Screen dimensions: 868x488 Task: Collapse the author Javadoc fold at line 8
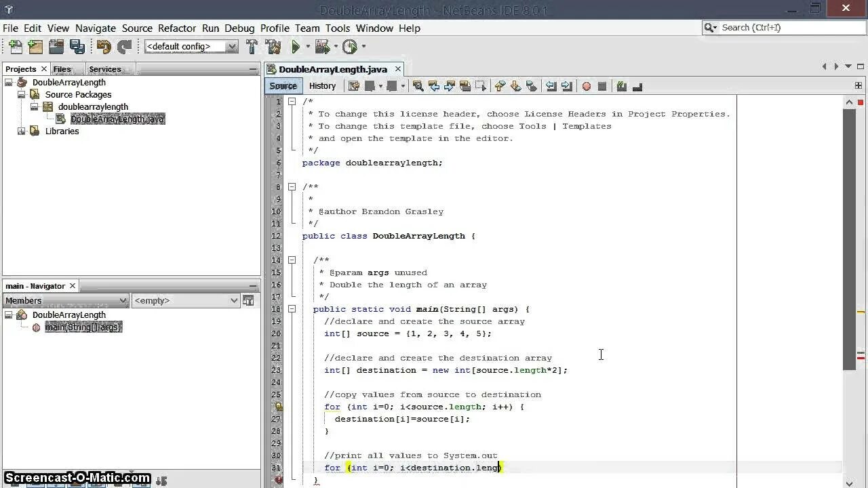click(x=292, y=187)
